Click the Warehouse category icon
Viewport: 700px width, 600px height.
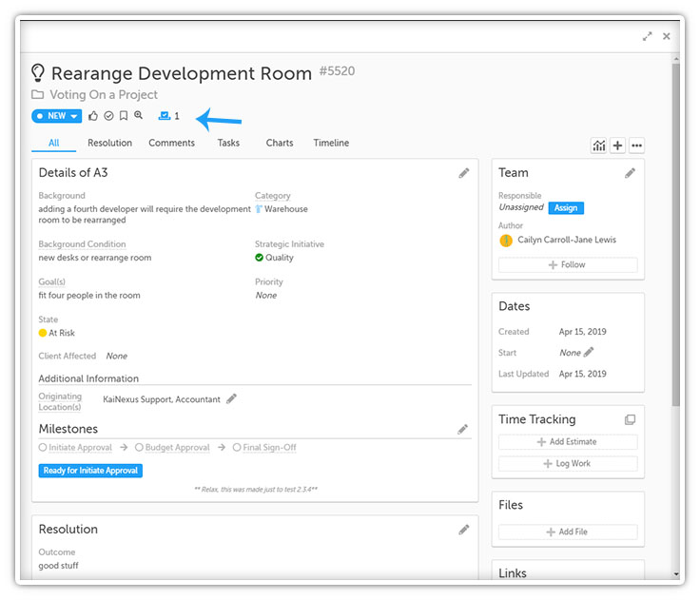(x=259, y=209)
